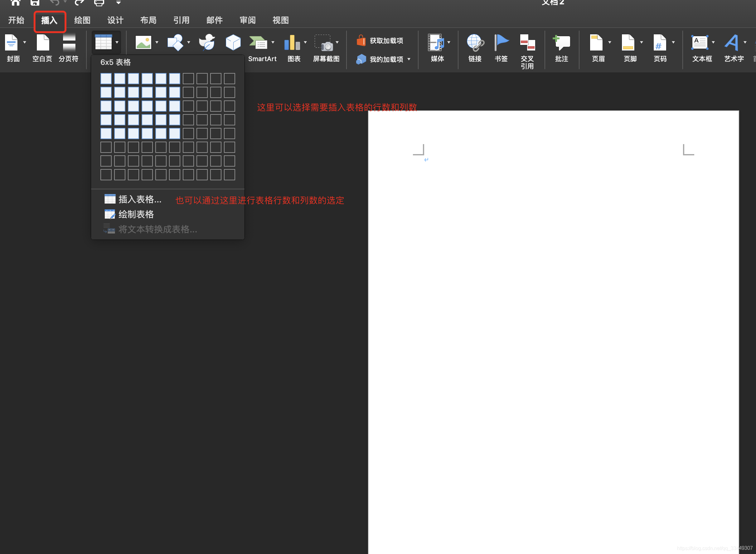756x554 pixels.
Task: Open the page number (页码) dropdown arrow
Action: pos(673,43)
